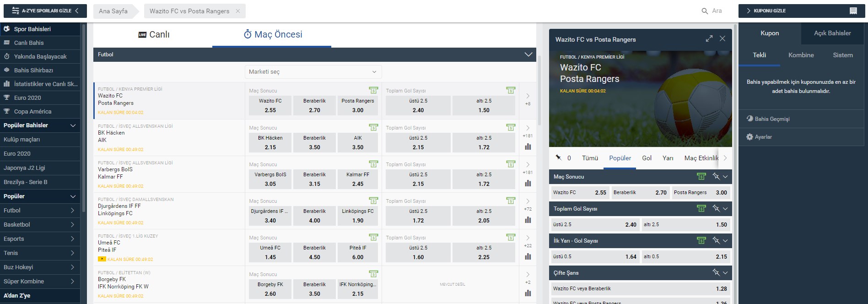Collapse Çifte Şans market chevron

pyautogui.click(x=725, y=272)
